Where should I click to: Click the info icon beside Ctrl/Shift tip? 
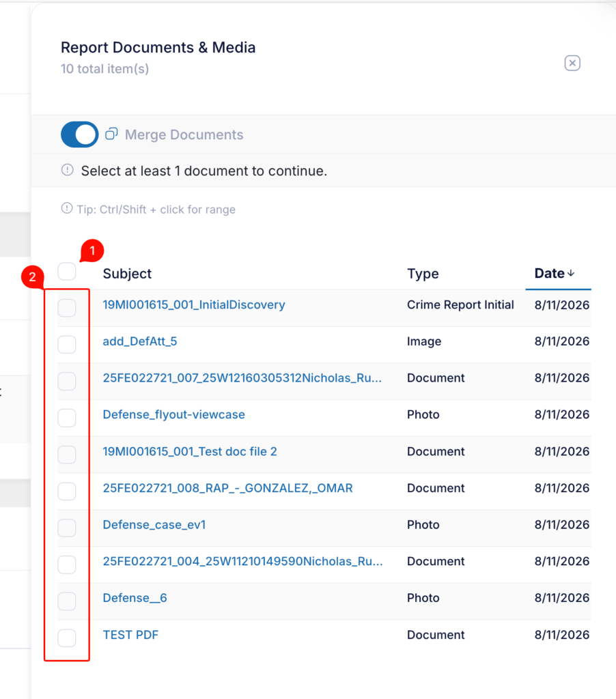(x=67, y=208)
